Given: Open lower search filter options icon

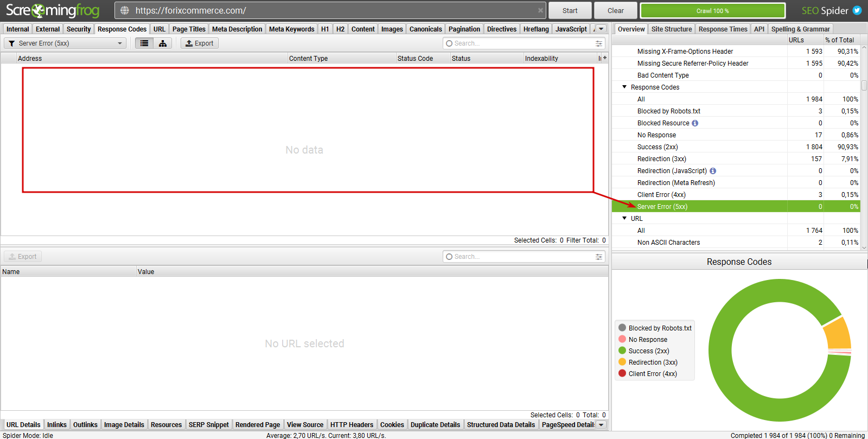Looking at the screenshot, I should click(599, 257).
